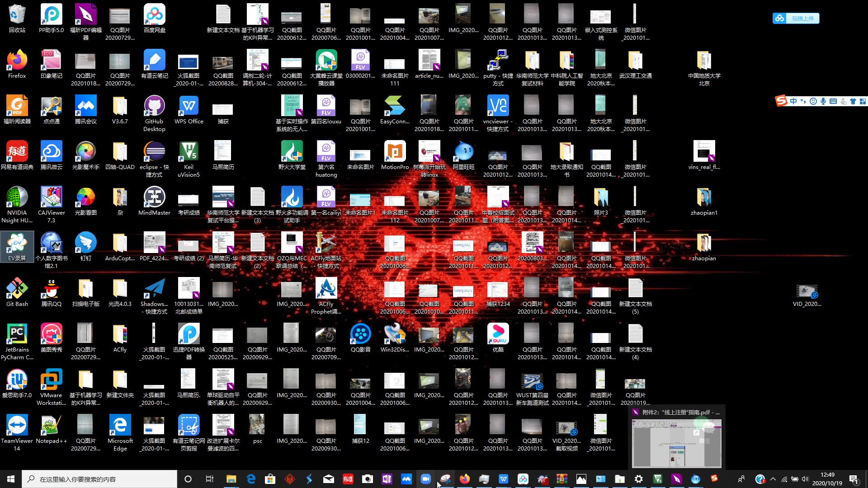This screenshot has height=488, width=868.
Task: Open the Microsoft Edge desktop shortcut
Action: tap(120, 432)
